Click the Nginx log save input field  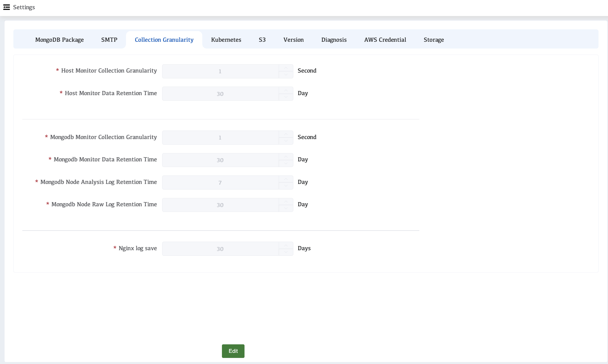point(220,249)
